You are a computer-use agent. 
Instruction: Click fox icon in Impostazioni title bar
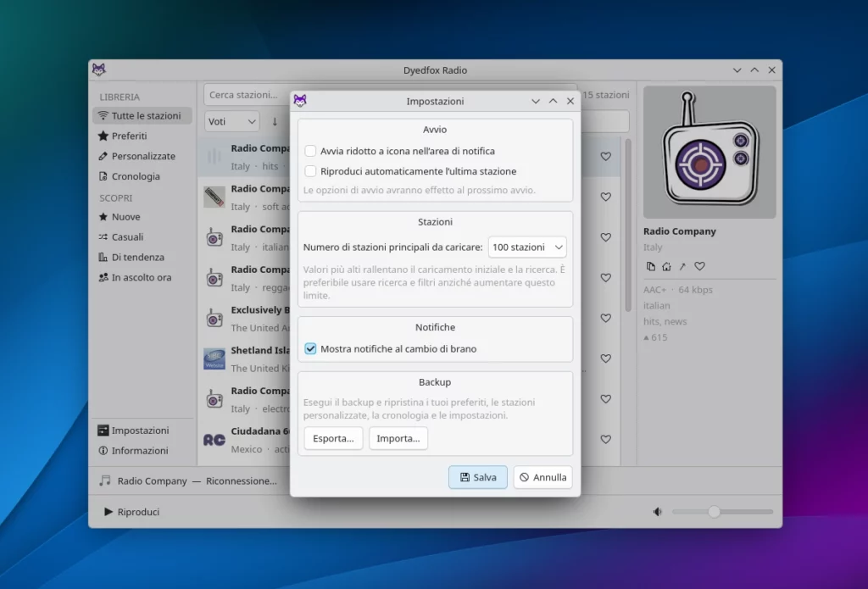(300, 101)
